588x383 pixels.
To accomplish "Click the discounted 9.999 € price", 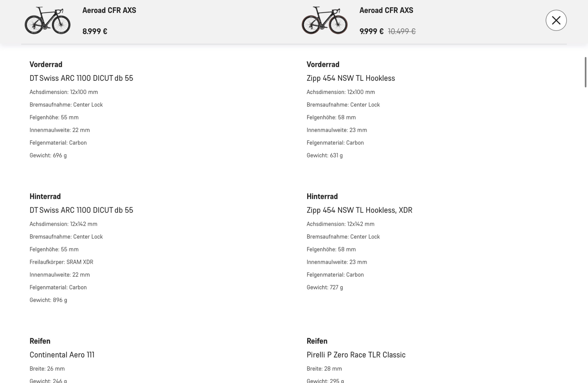I will tap(371, 31).
